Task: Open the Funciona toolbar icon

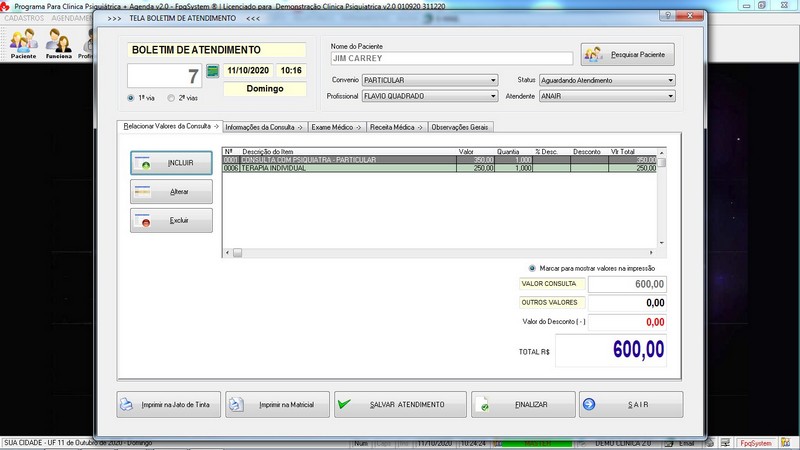Action: tap(59, 42)
